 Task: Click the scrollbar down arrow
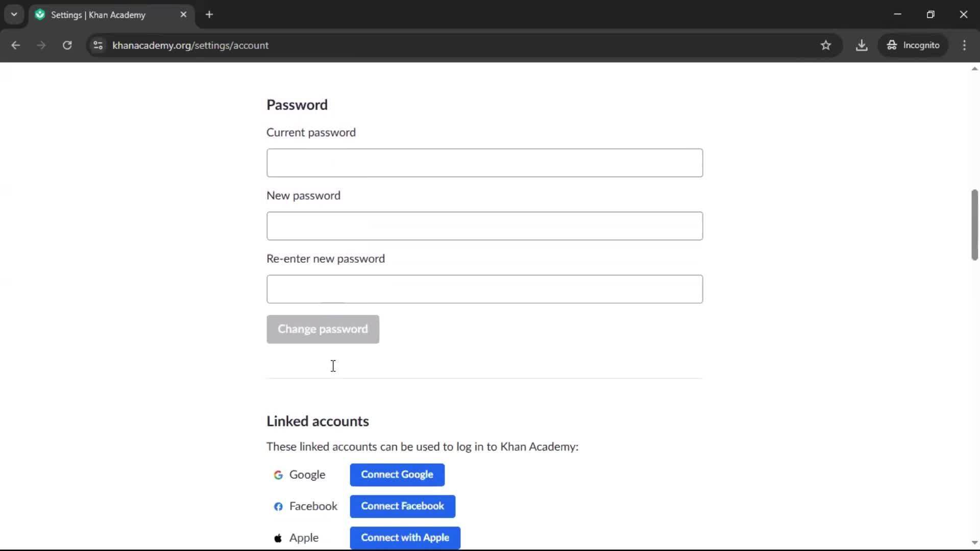pyautogui.click(x=974, y=543)
